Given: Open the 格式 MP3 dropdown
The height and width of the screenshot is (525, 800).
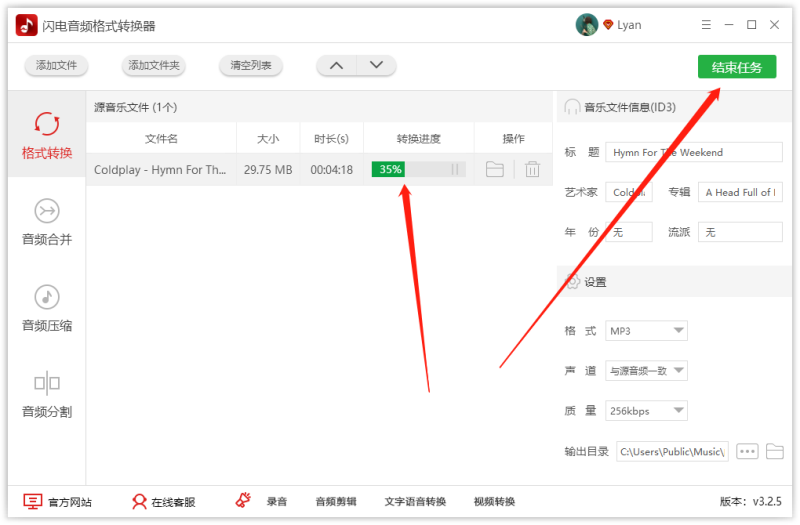Looking at the screenshot, I should click(646, 331).
